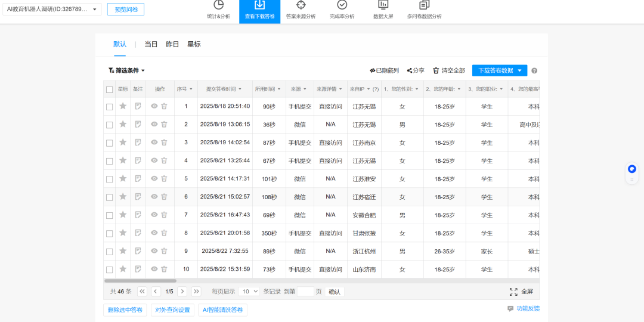Add a note to row 2
This screenshot has width=644, height=322.
[x=138, y=125]
